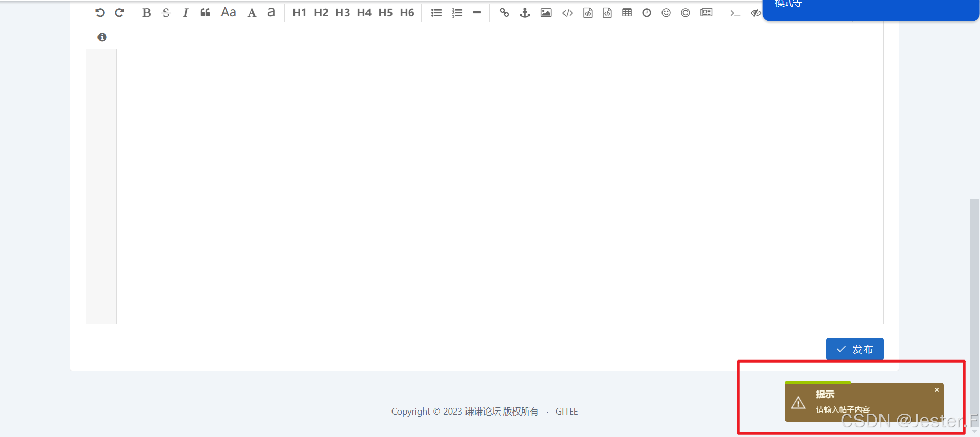This screenshot has height=437, width=980.
Task: Insert a table with the grid icon
Action: (x=627, y=13)
